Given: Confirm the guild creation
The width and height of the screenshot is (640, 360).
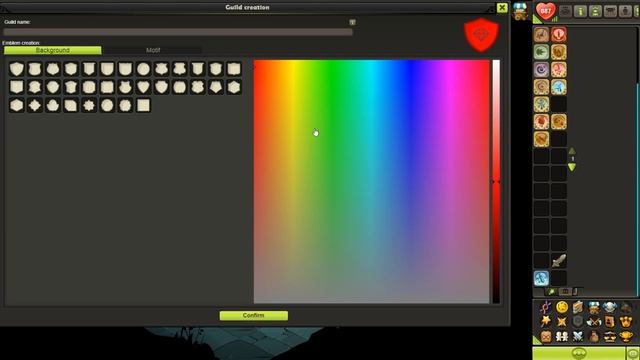Looking at the screenshot, I should [x=253, y=316].
